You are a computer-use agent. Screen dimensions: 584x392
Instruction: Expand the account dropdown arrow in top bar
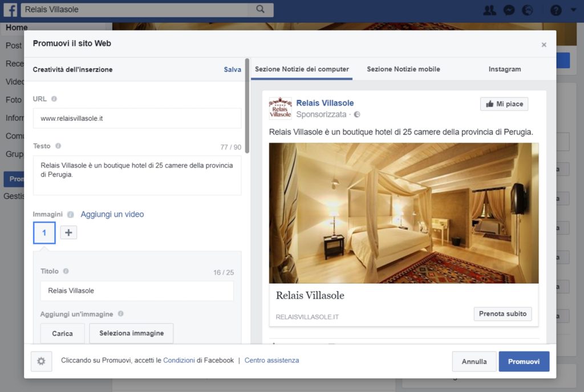[x=573, y=10]
